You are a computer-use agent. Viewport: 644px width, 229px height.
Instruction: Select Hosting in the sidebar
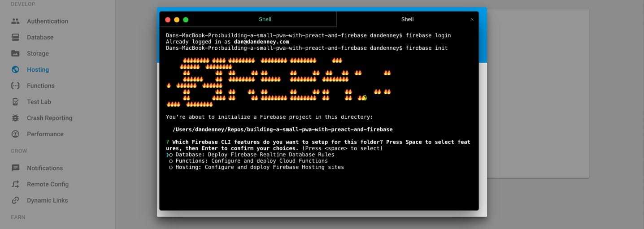point(38,69)
